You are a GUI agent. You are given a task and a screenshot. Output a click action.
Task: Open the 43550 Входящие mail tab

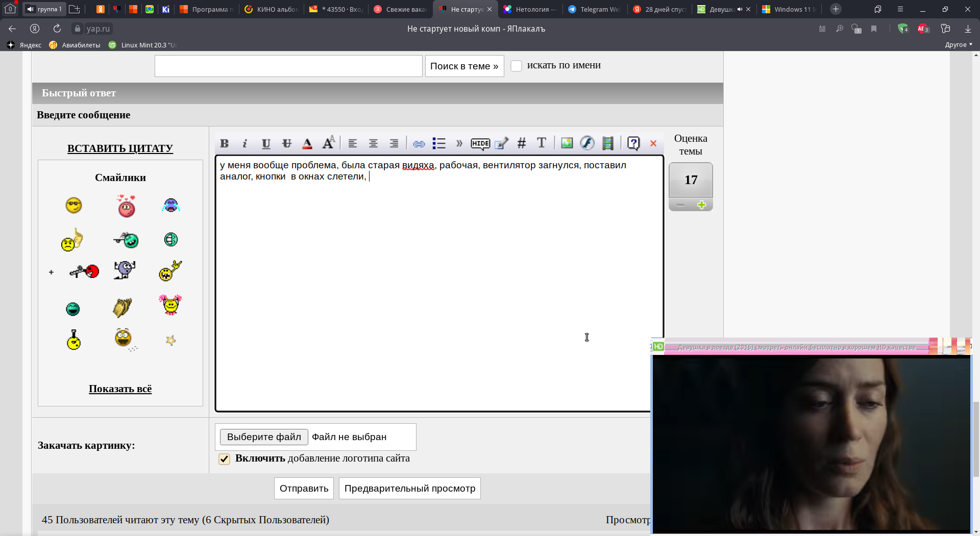click(335, 9)
